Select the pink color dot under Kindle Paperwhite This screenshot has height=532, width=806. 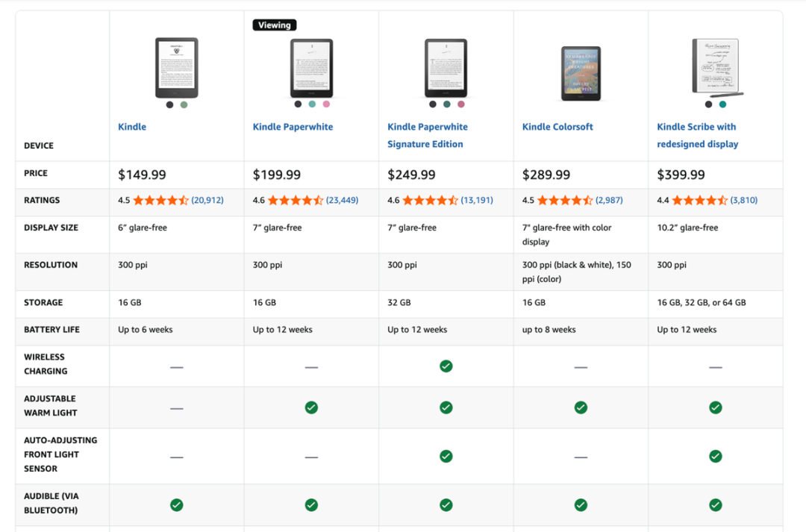(x=326, y=104)
